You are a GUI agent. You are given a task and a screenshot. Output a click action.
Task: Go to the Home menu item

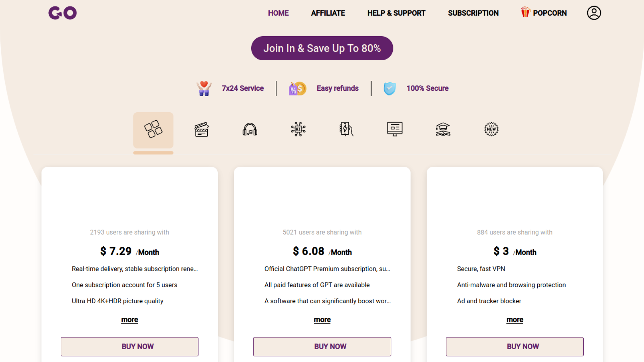coord(278,13)
